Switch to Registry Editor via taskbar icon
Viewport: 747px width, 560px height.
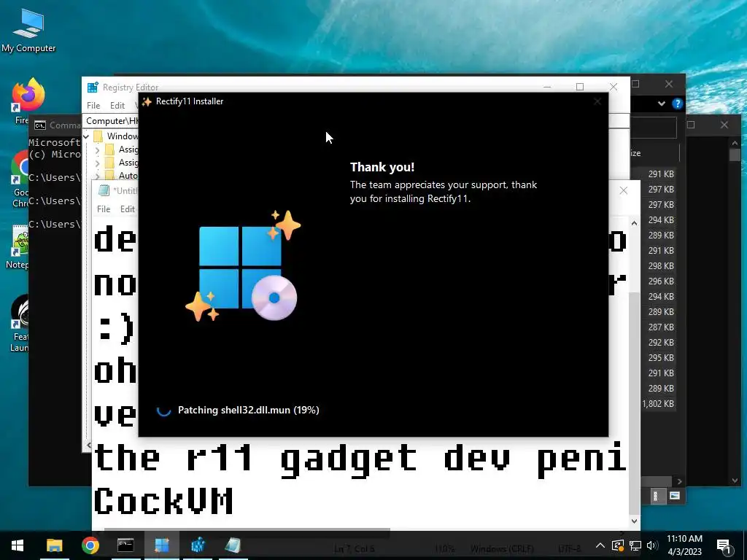tap(198, 545)
